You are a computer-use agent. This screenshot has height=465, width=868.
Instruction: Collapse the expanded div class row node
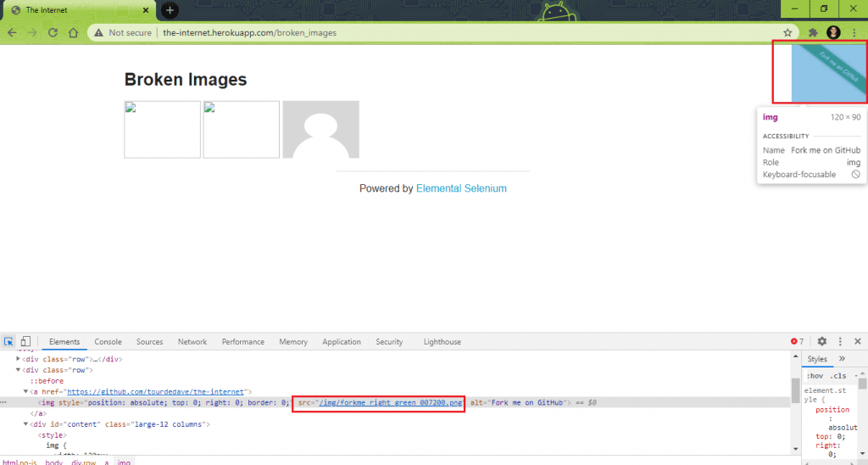[19, 370]
